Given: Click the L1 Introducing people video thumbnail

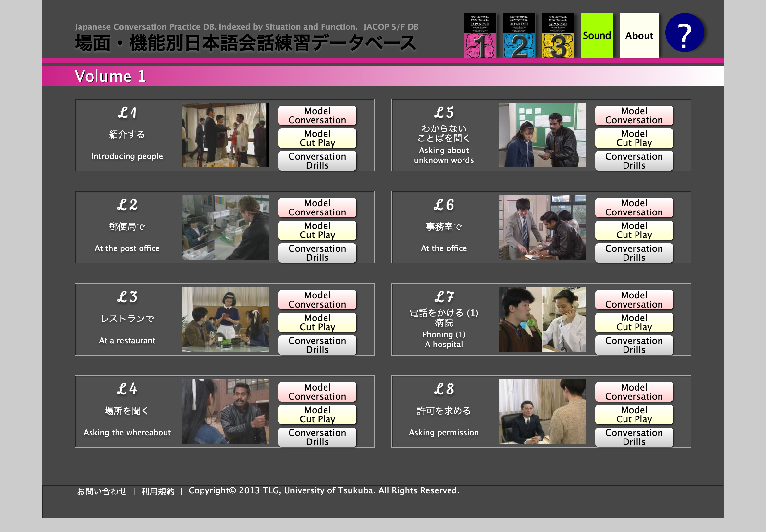Looking at the screenshot, I should click(x=226, y=135).
